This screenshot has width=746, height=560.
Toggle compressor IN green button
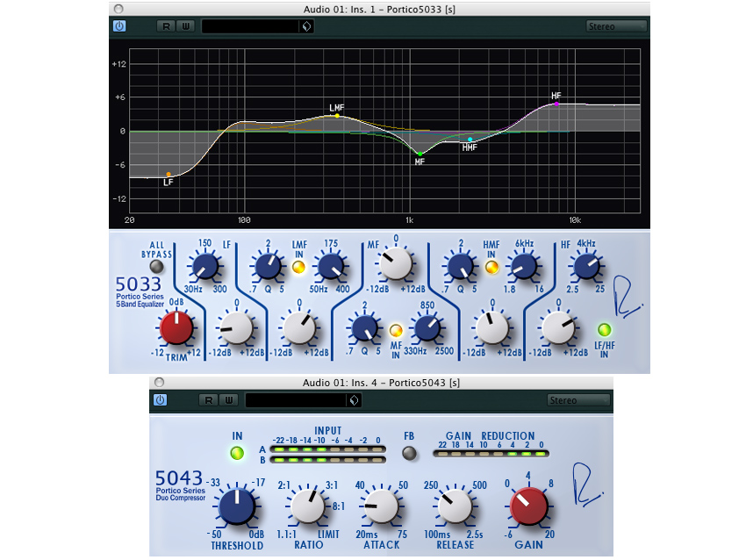pos(237,453)
